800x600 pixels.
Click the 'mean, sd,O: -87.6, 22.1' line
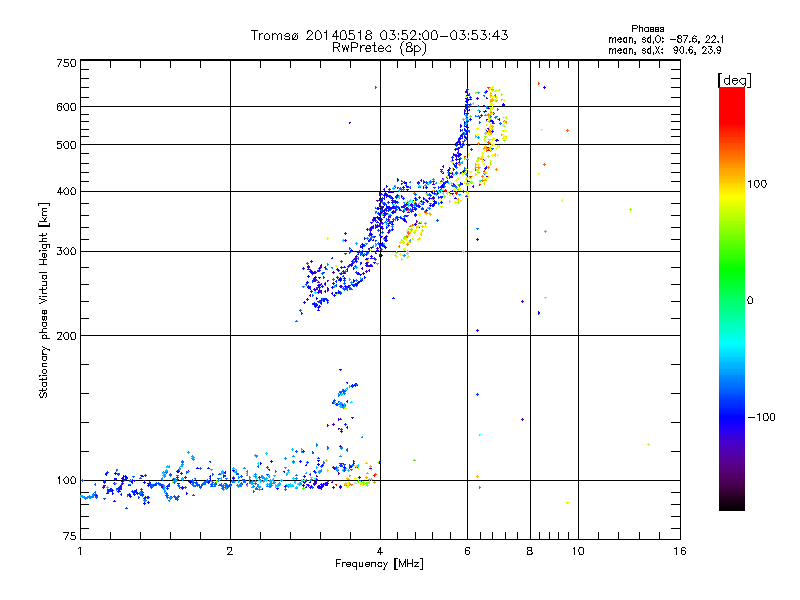pyautogui.click(x=666, y=39)
